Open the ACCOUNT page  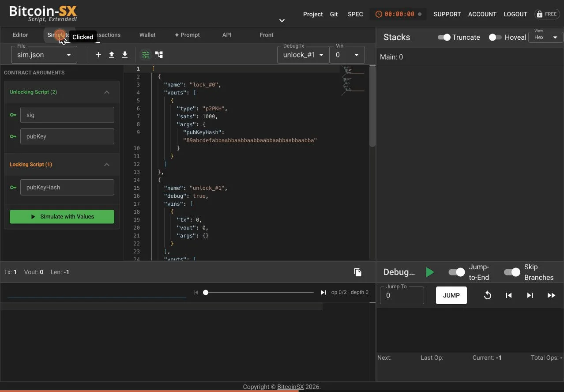click(482, 14)
